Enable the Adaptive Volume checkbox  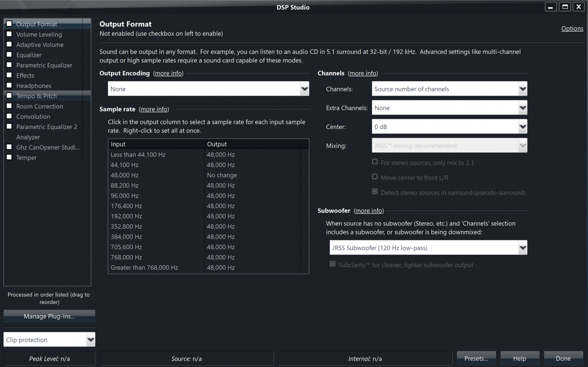(9, 44)
